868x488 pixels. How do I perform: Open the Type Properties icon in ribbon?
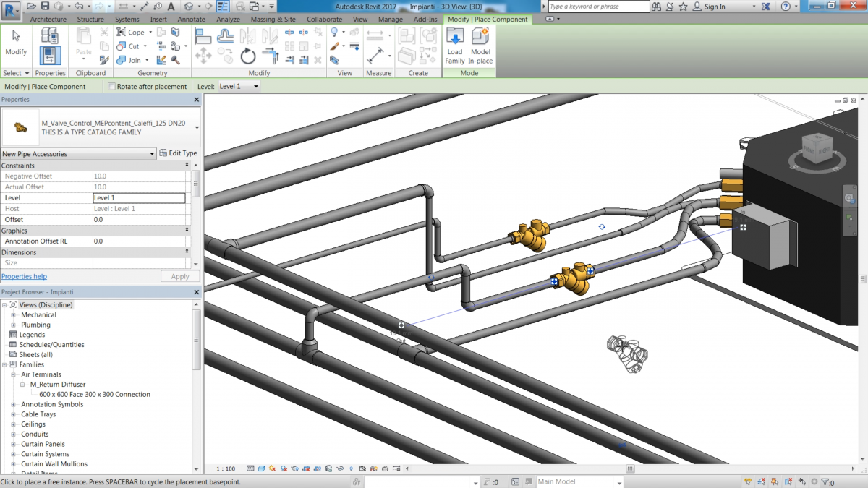click(x=50, y=35)
